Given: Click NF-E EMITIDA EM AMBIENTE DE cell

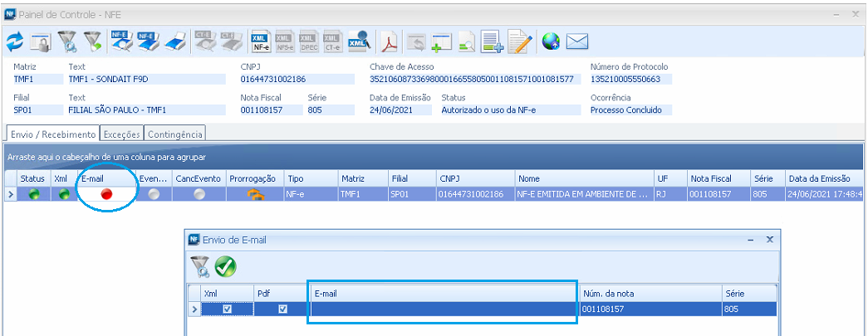Looking at the screenshot, I should click(x=584, y=194).
